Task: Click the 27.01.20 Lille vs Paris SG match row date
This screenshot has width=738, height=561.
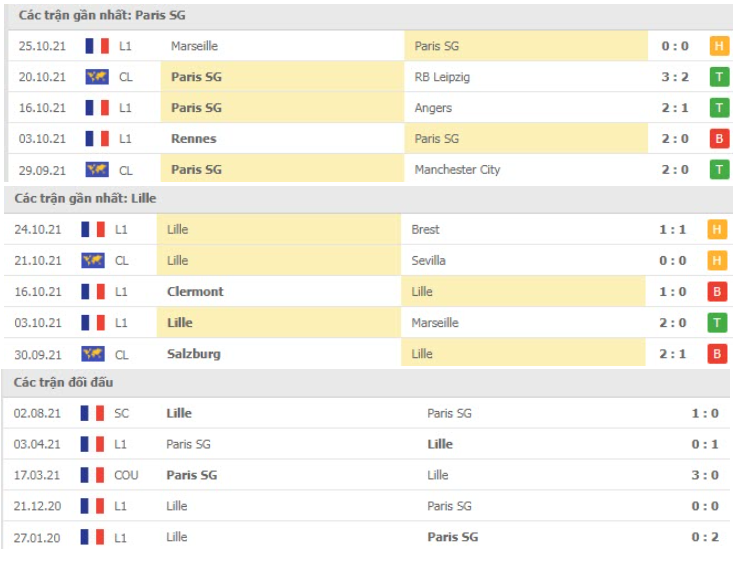Action: [37, 537]
